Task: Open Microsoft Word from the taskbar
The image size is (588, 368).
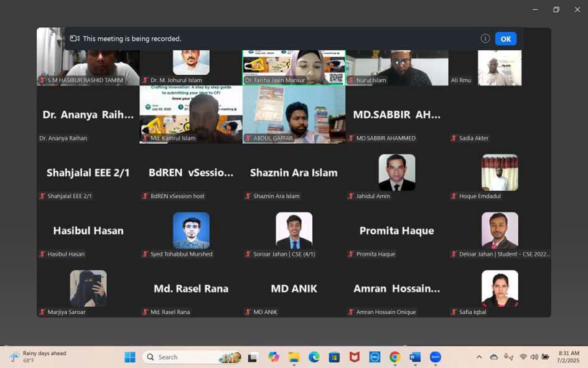Action: point(415,357)
